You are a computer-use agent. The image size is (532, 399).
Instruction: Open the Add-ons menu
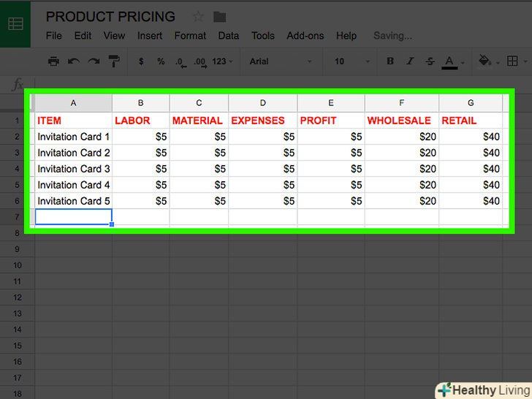(305, 35)
